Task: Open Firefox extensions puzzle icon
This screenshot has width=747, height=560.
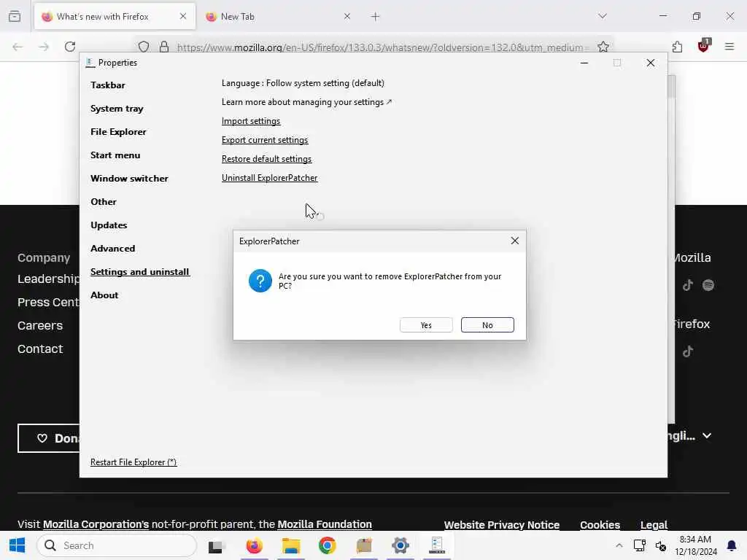Action: 677,47
